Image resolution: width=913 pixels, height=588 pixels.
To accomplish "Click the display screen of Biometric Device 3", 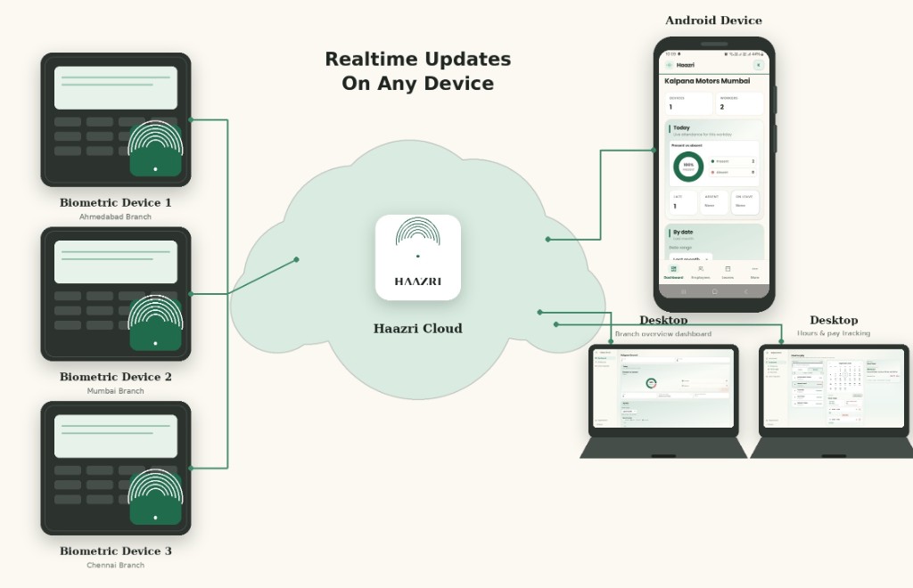I will 116,437.
